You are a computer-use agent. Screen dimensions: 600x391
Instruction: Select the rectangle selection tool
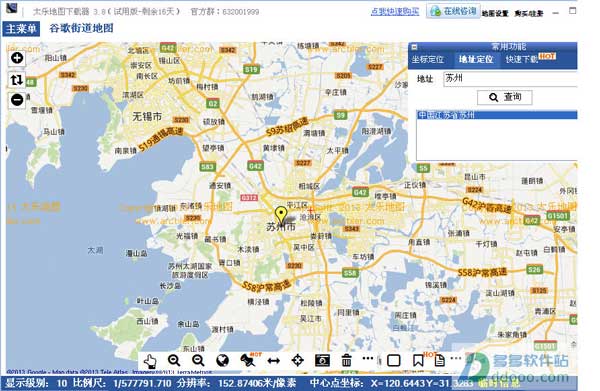pyautogui.click(x=394, y=360)
